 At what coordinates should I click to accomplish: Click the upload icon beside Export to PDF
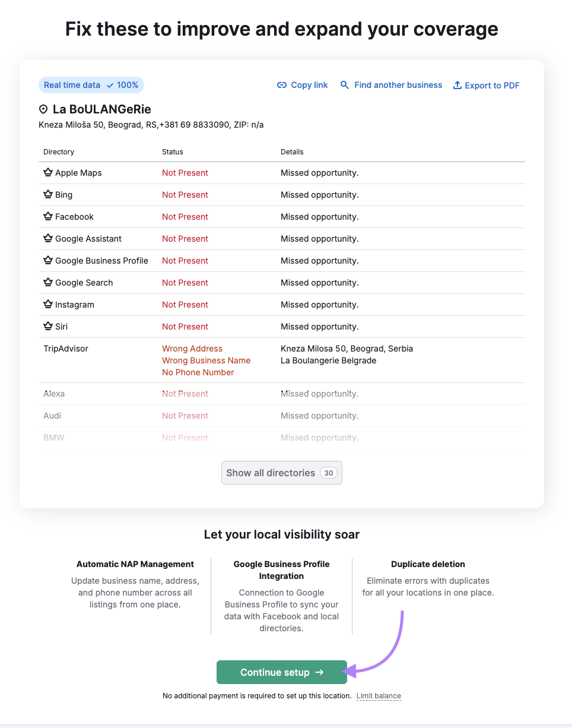[x=456, y=85]
